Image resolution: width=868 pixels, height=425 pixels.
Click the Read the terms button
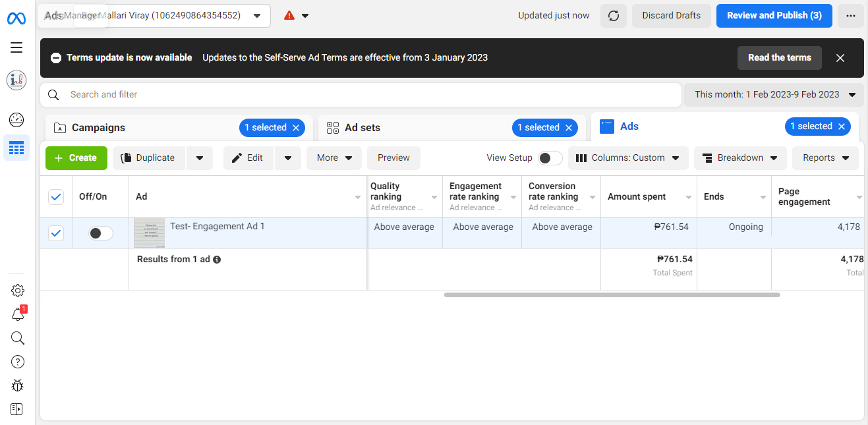click(779, 58)
